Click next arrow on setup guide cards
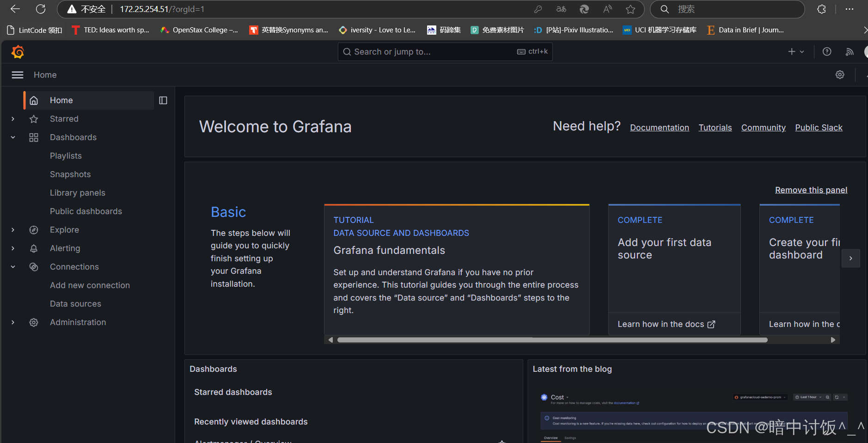The width and height of the screenshot is (868, 443). 850,258
